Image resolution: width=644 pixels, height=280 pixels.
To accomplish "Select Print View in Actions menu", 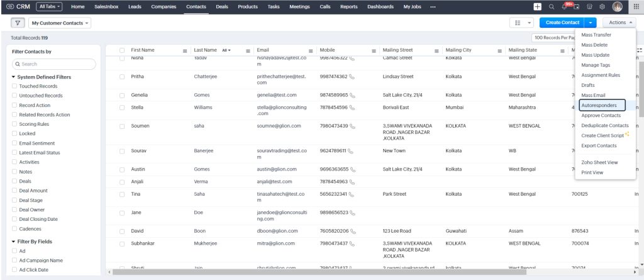I will 592,172.
